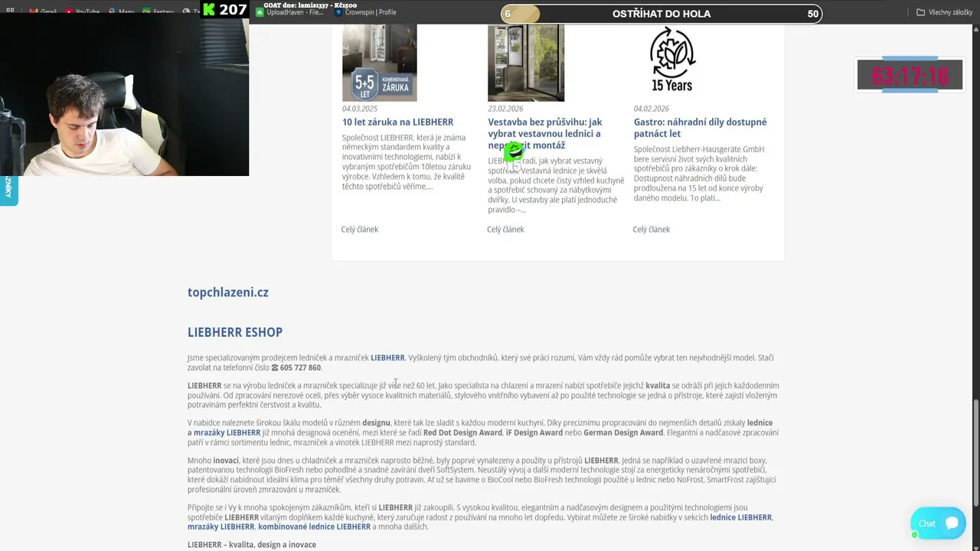
Task: Click "LIEBHERR – kvalita, design a inovace" subheading
Action: click(x=252, y=545)
